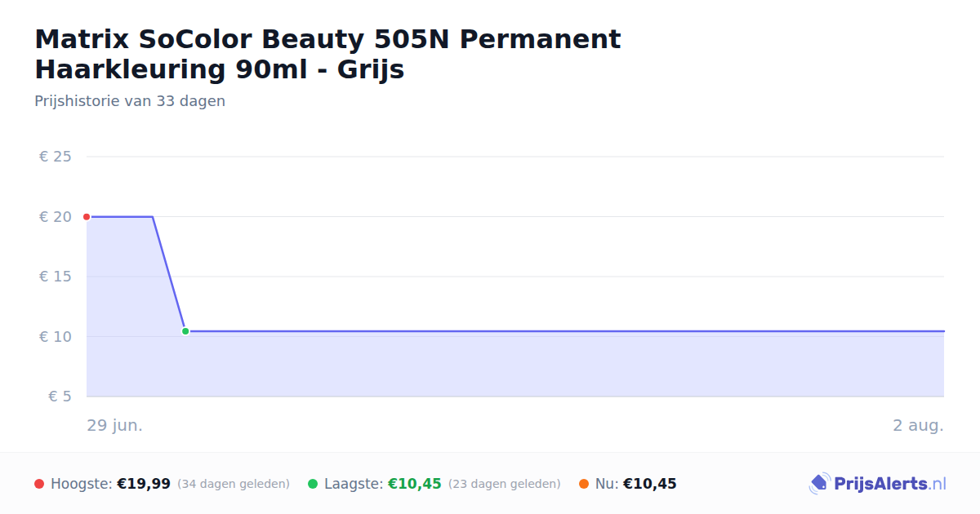Click the PrijsAlerts price tag logo icon
Screen dimensions: 980x514
point(819,484)
